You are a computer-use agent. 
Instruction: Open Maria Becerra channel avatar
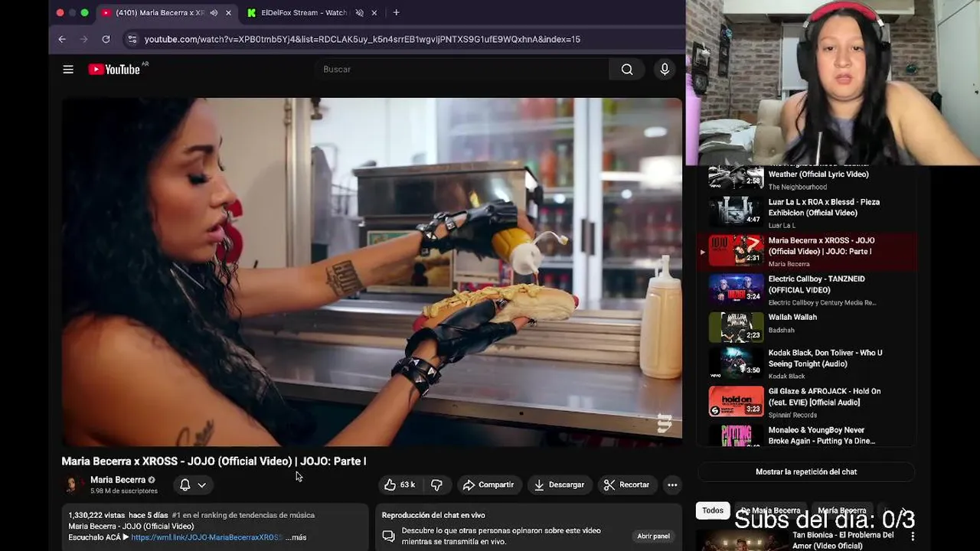click(72, 484)
